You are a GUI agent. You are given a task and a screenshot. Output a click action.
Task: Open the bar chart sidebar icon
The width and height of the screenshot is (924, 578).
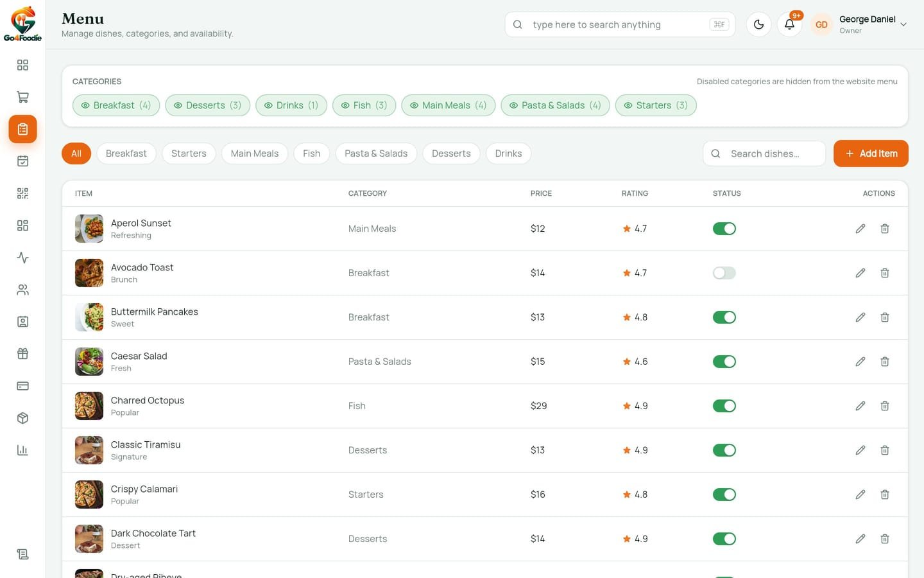pos(22,450)
